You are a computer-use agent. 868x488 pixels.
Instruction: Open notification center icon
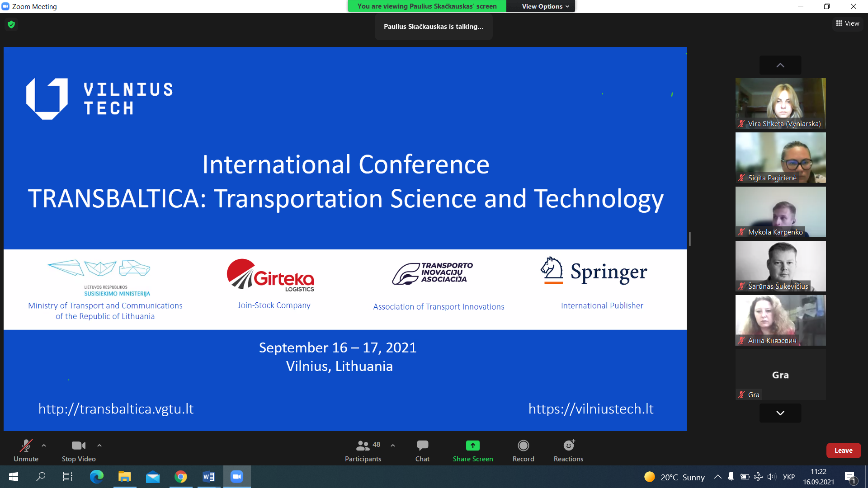click(850, 477)
